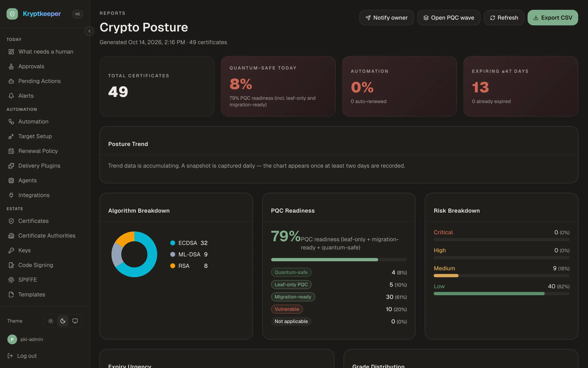Export the report as CSV
The width and height of the screenshot is (588, 368).
pyautogui.click(x=553, y=18)
